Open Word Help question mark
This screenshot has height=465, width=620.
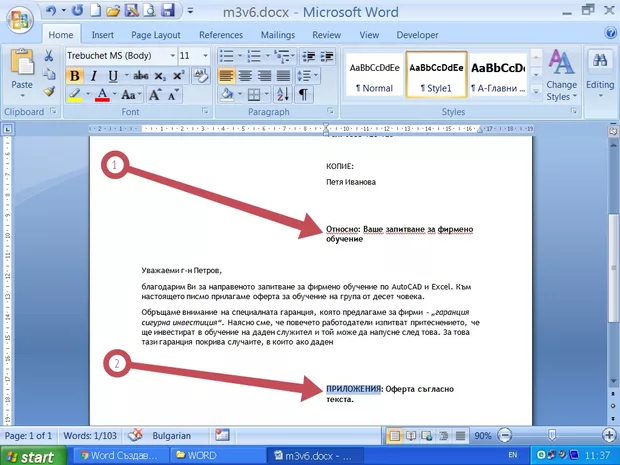[x=611, y=33]
